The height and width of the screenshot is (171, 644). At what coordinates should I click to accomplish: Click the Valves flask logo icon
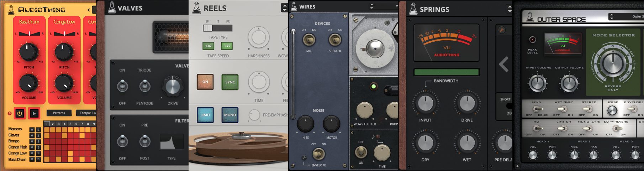point(112,8)
